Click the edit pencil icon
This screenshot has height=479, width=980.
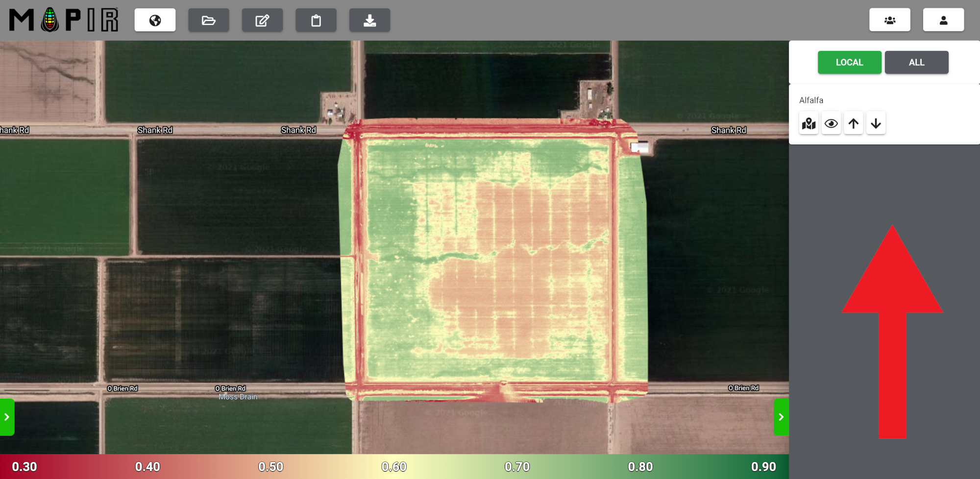click(262, 20)
